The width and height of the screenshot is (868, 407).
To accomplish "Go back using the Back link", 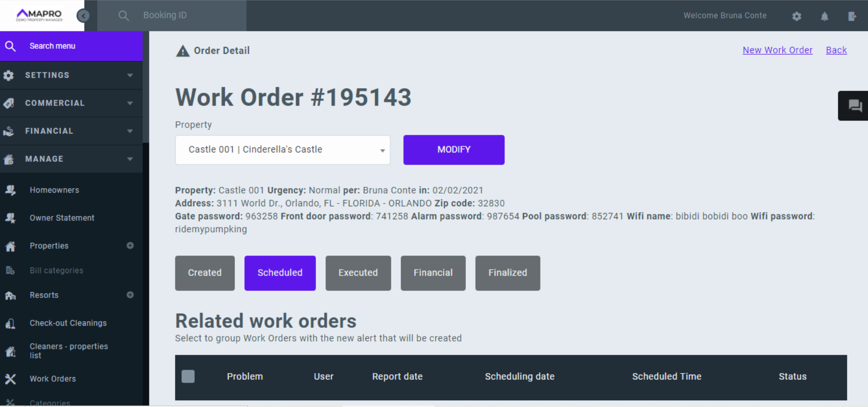I will pos(836,50).
